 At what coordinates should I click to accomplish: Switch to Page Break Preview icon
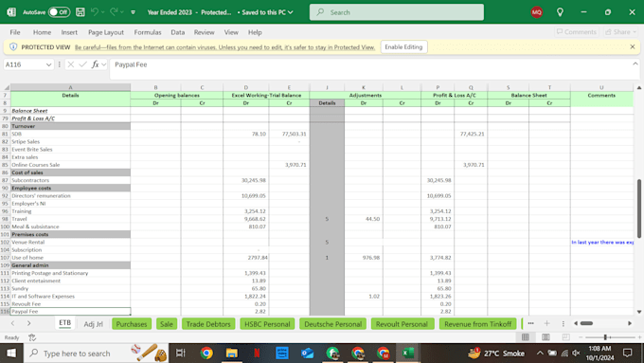(x=565, y=337)
